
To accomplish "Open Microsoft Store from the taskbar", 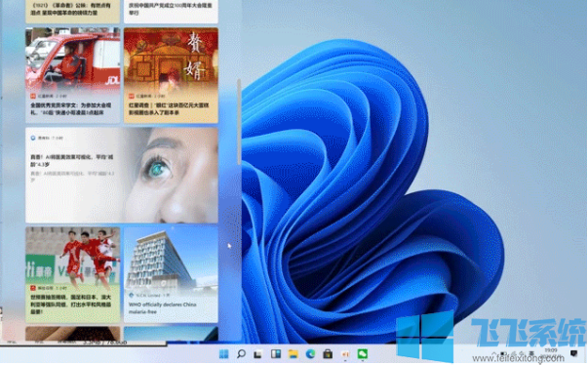I will click(328, 353).
